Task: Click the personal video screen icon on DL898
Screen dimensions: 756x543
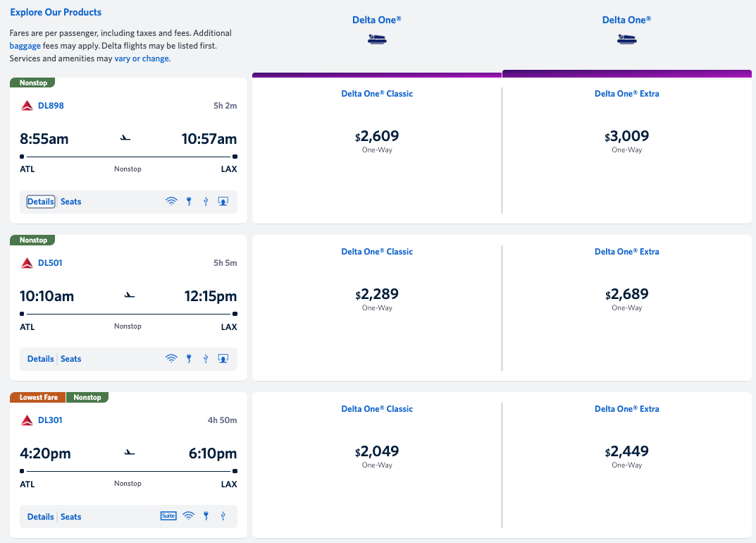Action: [223, 202]
